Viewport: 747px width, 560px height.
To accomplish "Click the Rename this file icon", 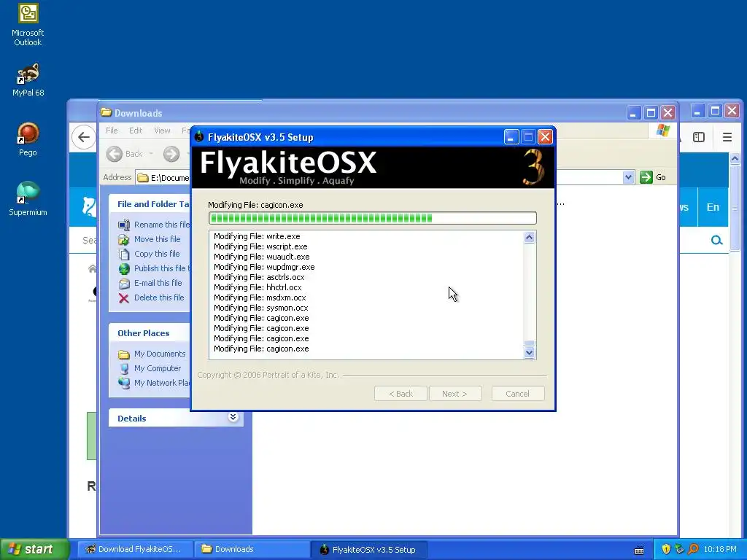I will click(x=124, y=225).
